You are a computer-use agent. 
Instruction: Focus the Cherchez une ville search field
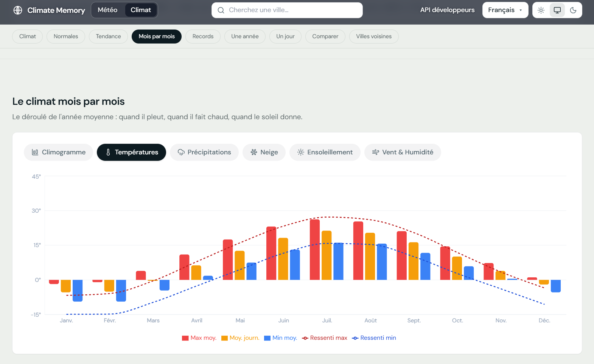287,10
